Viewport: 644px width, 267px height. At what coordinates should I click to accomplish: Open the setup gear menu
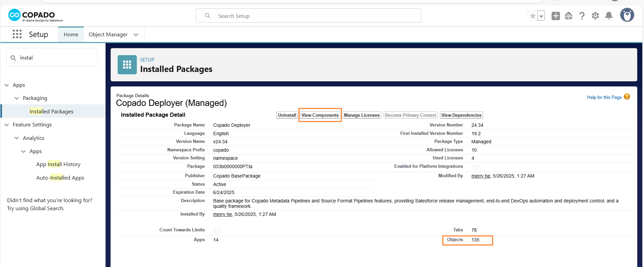pos(595,16)
